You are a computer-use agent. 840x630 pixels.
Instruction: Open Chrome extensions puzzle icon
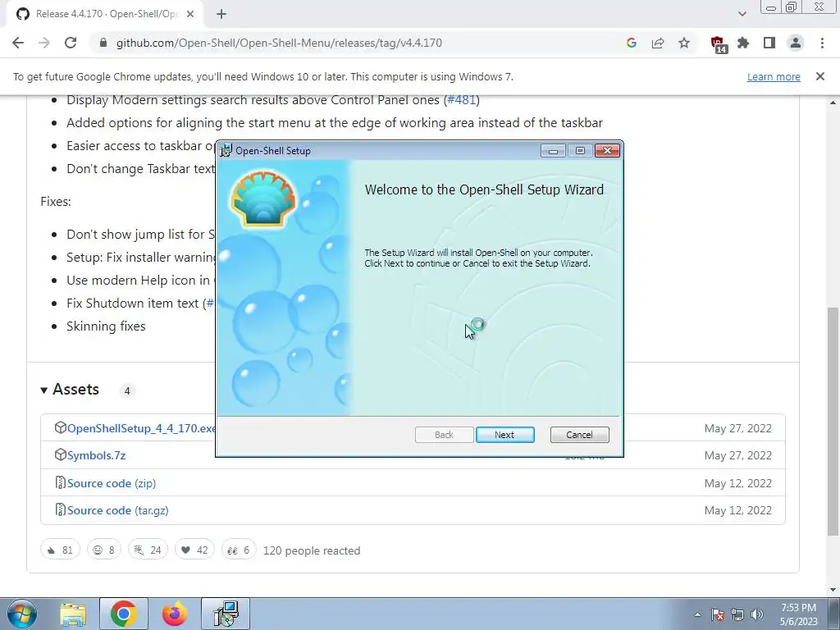[743, 43]
